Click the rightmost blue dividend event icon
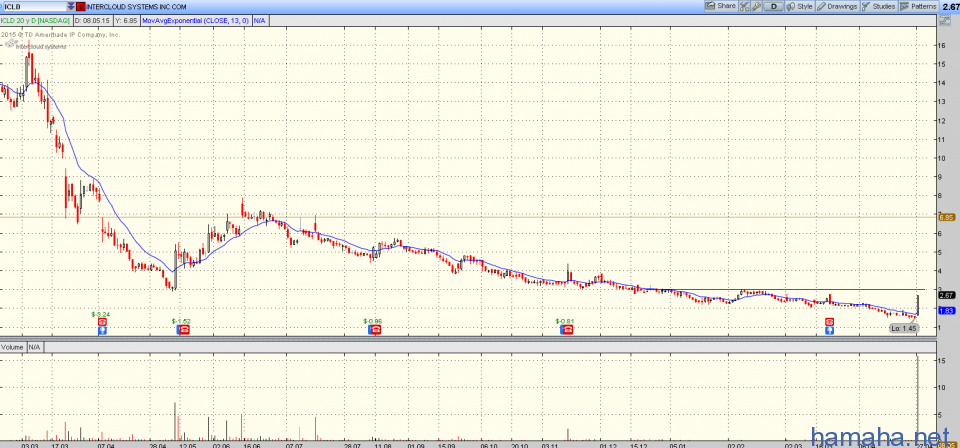Viewport: 960px width, 448px height. coord(830,330)
